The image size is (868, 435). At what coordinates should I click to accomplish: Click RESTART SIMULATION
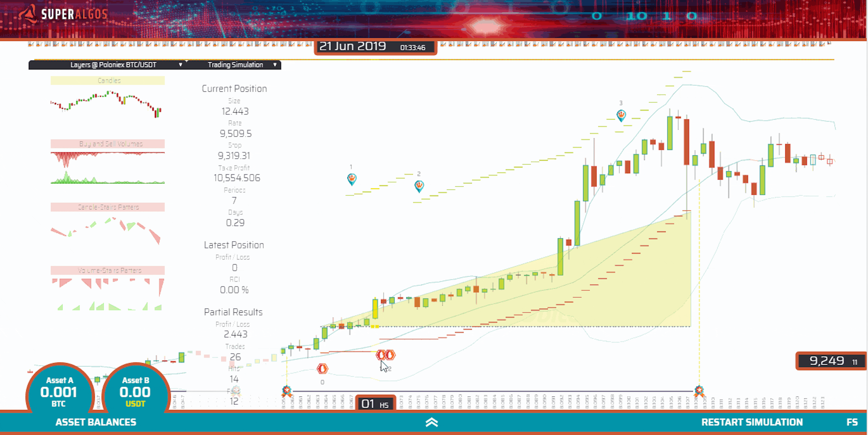[x=753, y=422]
